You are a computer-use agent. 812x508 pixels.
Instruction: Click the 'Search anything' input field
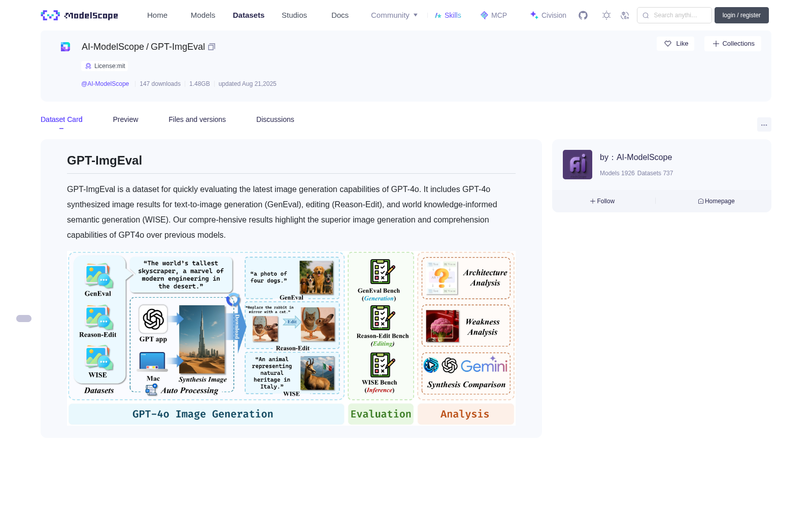674,15
